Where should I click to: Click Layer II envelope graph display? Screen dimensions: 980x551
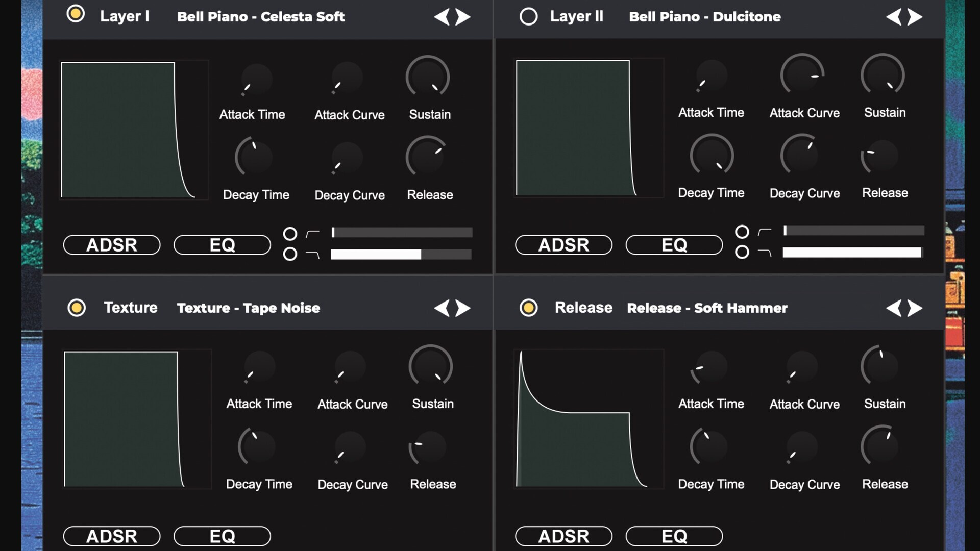click(x=589, y=128)
